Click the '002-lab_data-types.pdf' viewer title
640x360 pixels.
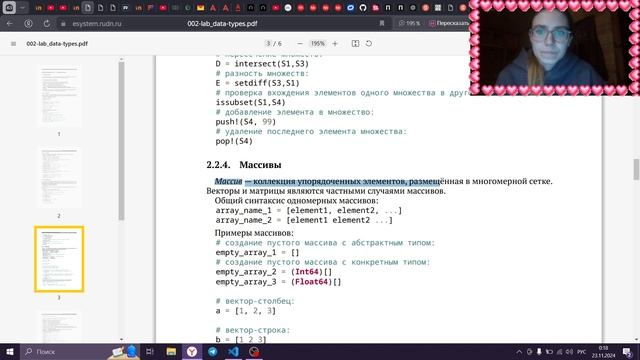point(57,44)
